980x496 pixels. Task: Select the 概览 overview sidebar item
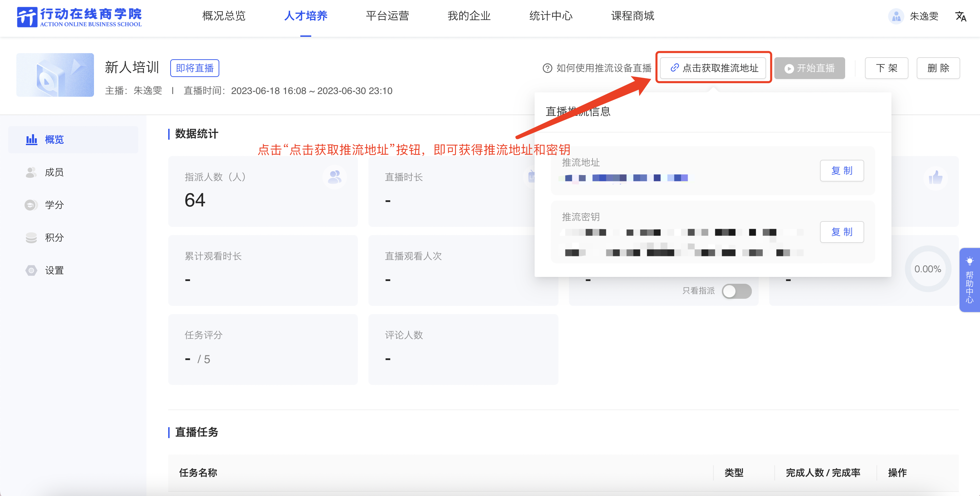tap(54, 140)
